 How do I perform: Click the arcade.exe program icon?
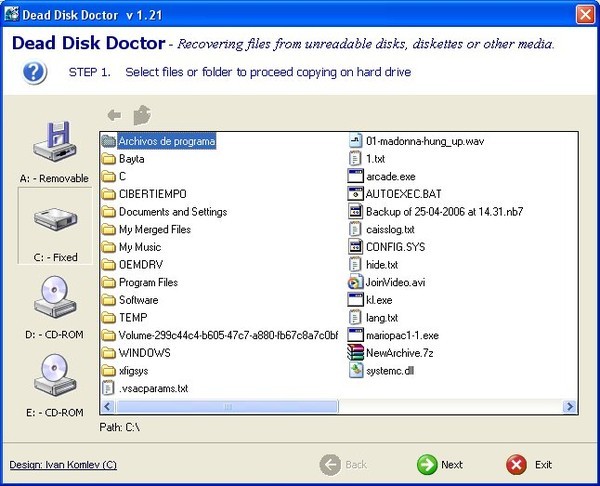pos(355,176)
